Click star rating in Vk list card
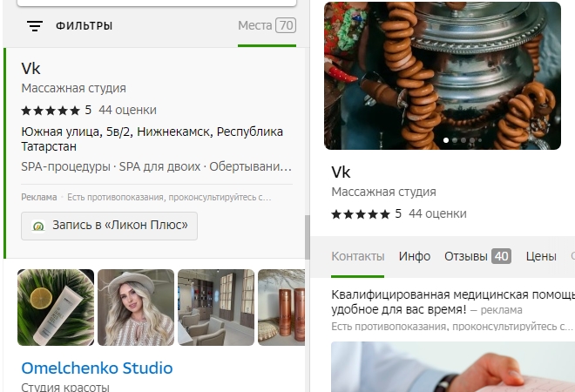 click(51, 111)
